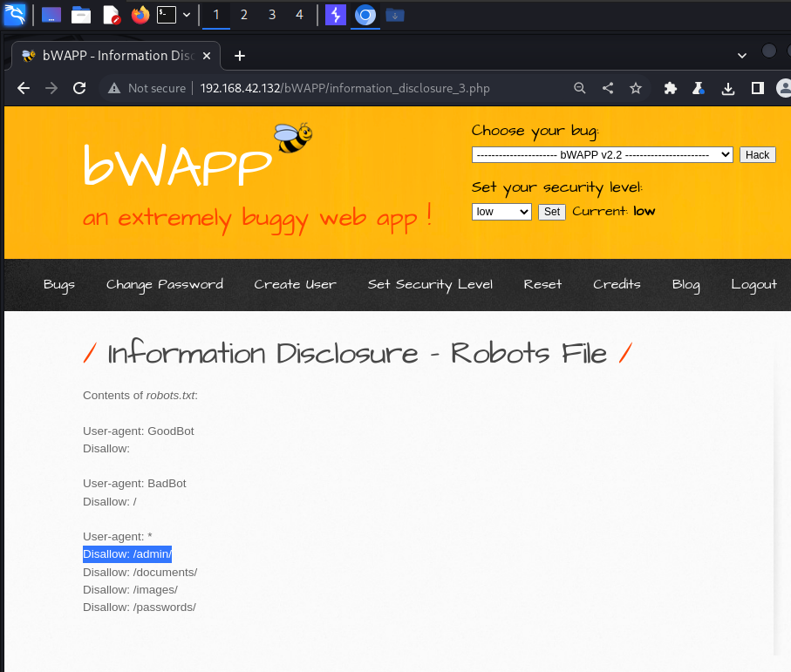Launch Firefox from the taskbar

point(140,15)
